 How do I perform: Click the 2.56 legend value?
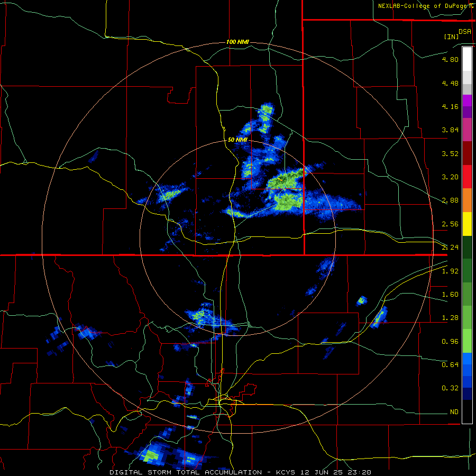tap(450, 224)
